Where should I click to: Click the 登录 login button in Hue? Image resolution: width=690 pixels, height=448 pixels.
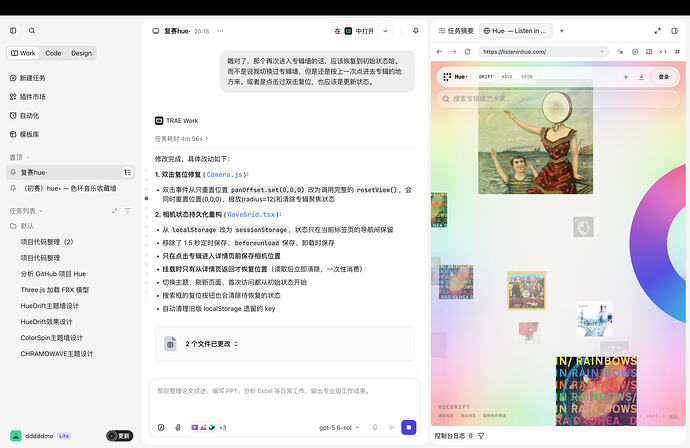[x=664, y=77]
